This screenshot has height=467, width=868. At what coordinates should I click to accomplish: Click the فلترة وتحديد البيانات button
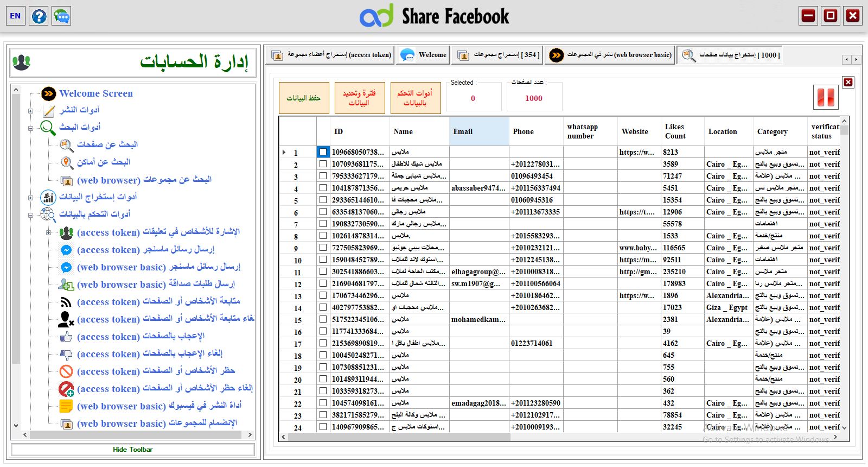(x=360, y=98)
